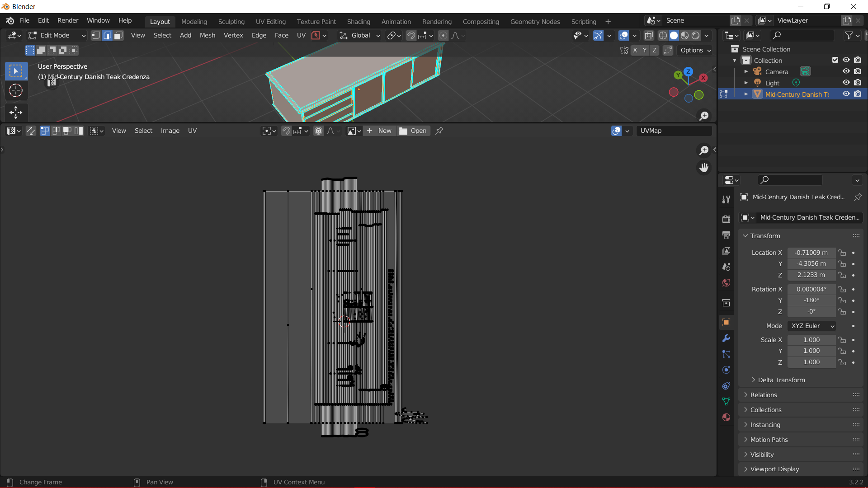Toggle Camera visibility eye in outliner
Image resolution: width=868 pixels, height=488 pixels.
pyautogui.click(x=846, y=71)
